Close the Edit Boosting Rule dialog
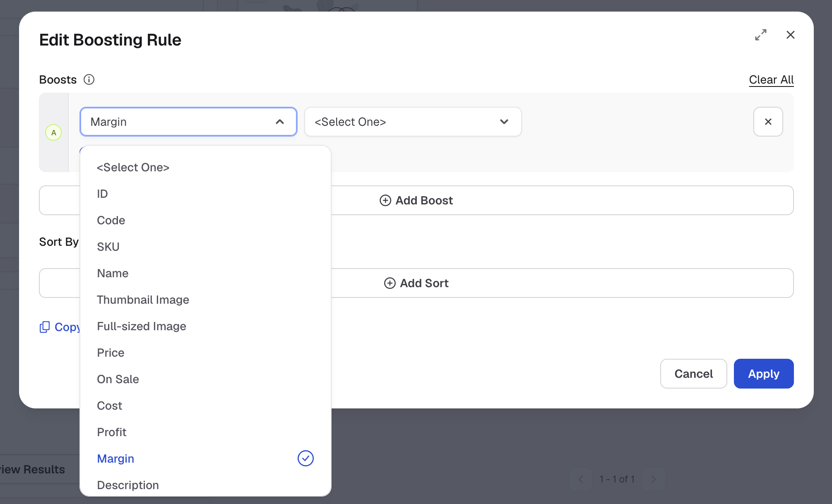 791,35
